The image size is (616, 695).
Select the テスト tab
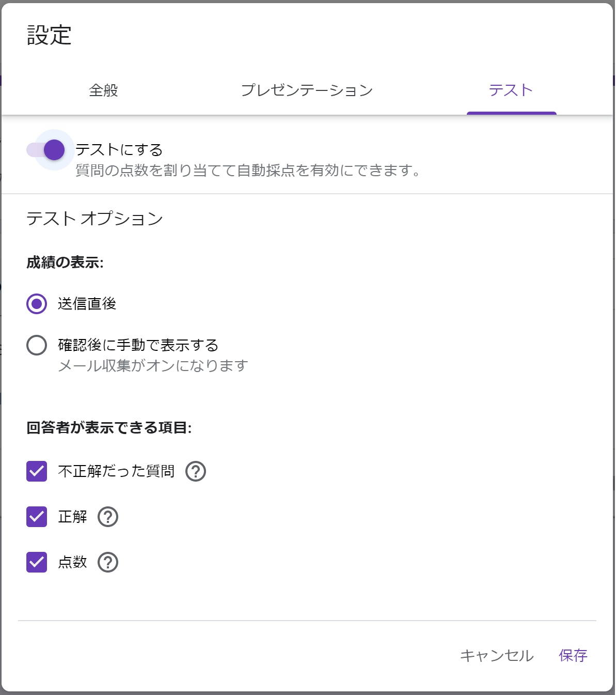tap(511, 90)
